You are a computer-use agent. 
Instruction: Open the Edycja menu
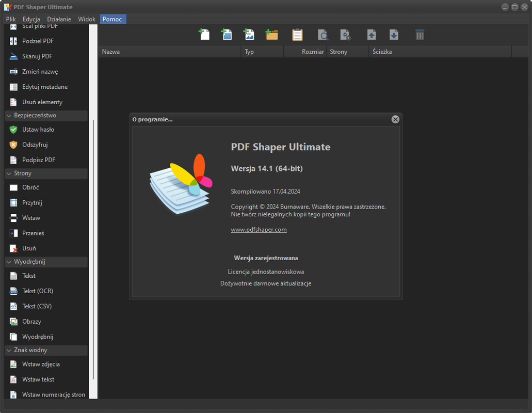pos(31,19)
